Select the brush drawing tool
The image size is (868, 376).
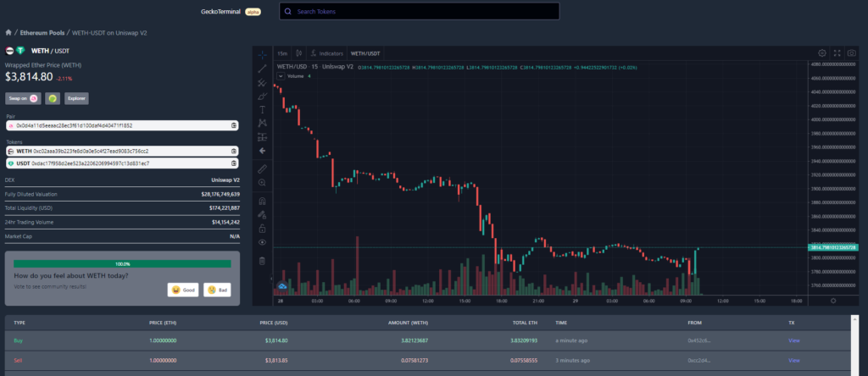pos(263,96)
